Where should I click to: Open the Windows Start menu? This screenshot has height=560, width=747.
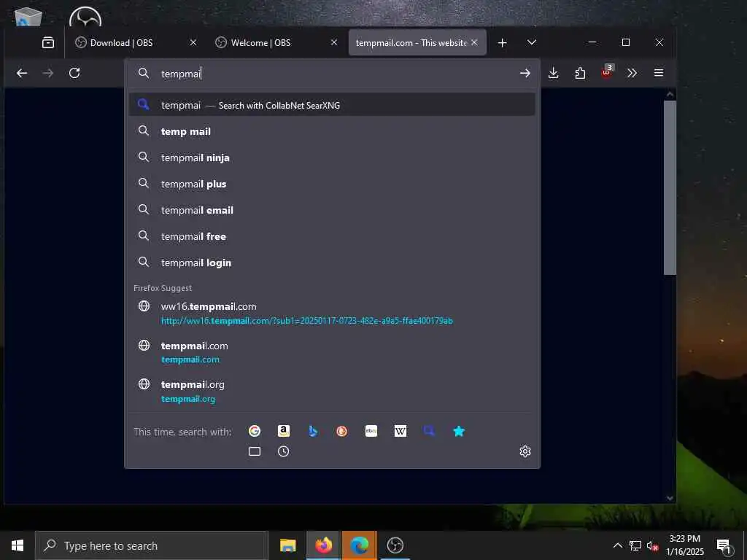[x=18, y=545]
